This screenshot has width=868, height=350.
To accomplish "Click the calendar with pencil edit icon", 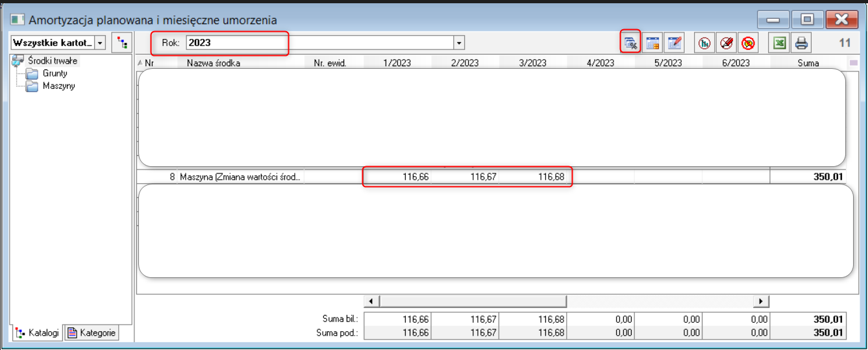I will [675, 43].
